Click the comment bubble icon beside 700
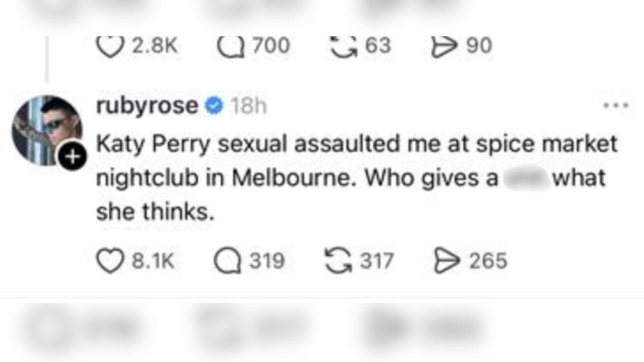Viewport: 644px width, 362px height. click(x=229, y=46)
